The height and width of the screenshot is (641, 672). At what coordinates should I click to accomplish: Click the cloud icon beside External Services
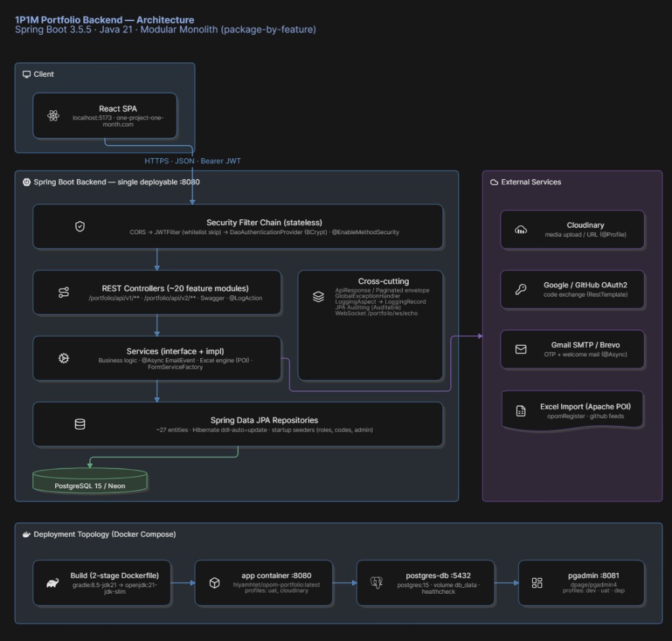(494, 182)
